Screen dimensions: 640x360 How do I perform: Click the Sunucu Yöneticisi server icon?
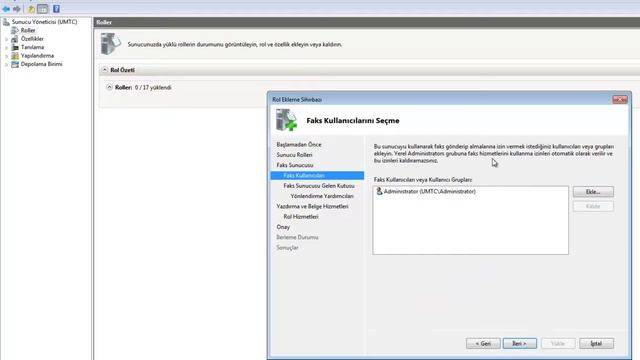(6, 22)
